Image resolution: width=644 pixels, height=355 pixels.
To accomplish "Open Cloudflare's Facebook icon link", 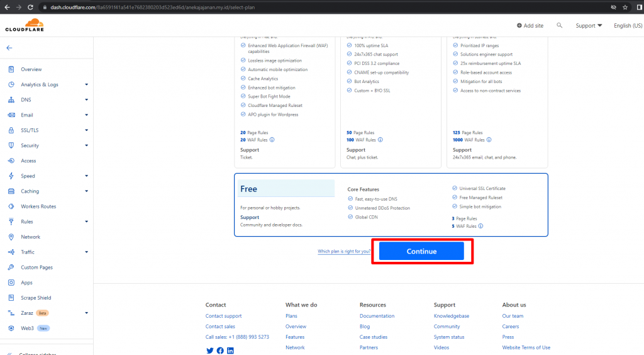I will pyautogui.click(x=220, y=351).
